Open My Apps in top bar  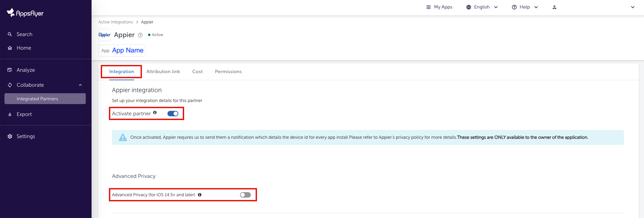(x=443, y=7)
